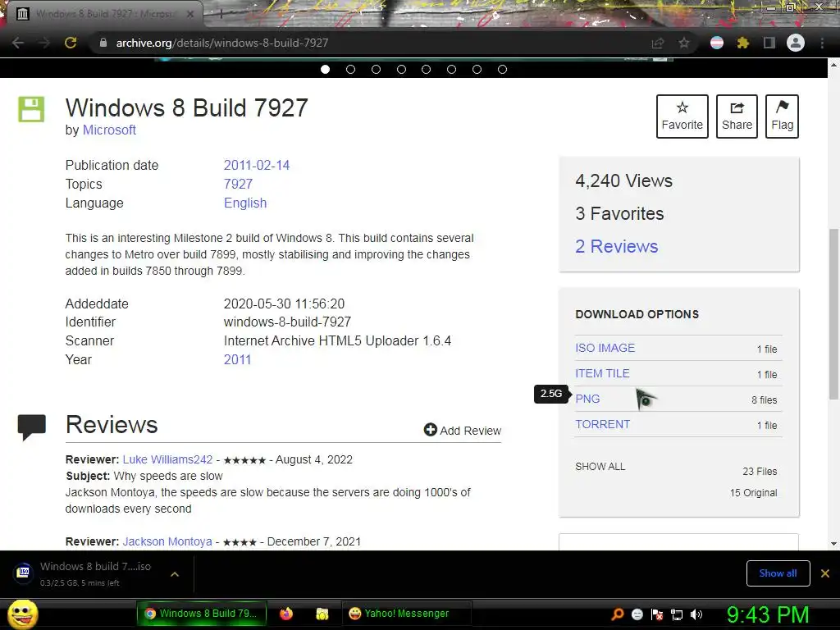Click the green floppy disk software icon
840x630 pixels.
click(x=31, y=109)
